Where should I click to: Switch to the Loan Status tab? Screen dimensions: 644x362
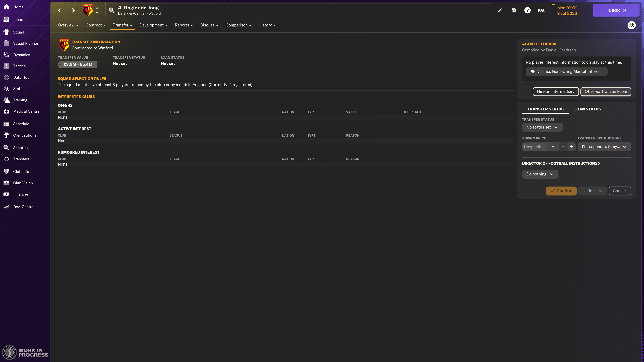[587, 109]
